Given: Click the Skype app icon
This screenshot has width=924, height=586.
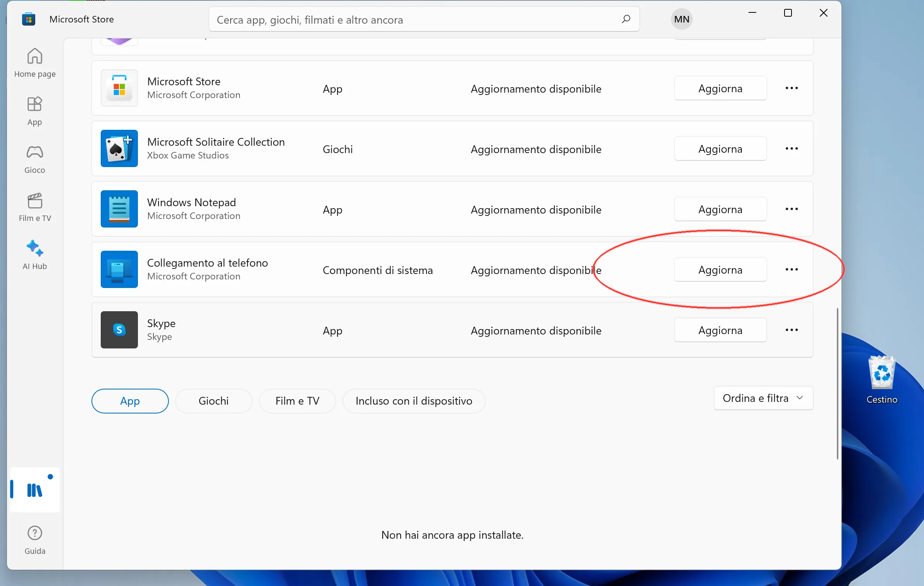Looking at the screenshot, I should pos(119,329).
